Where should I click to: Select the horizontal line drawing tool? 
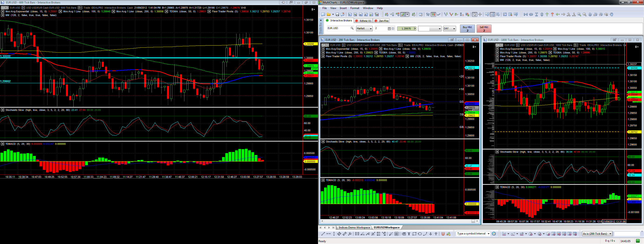click(x=329, y=234)
